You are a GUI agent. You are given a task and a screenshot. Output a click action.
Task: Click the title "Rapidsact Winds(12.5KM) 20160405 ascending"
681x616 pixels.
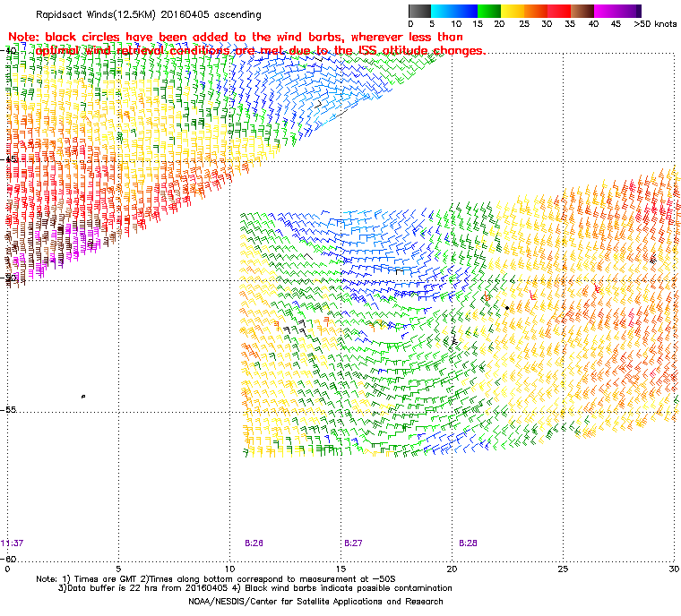click(x=149, y=14)
